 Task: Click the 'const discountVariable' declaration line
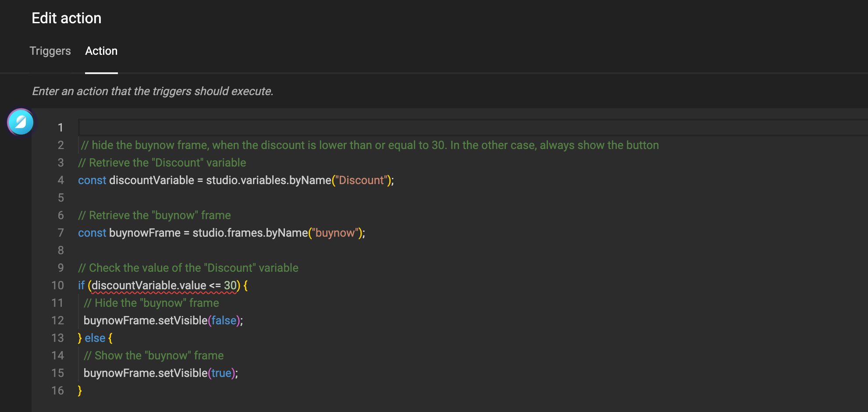click(236, 180)
